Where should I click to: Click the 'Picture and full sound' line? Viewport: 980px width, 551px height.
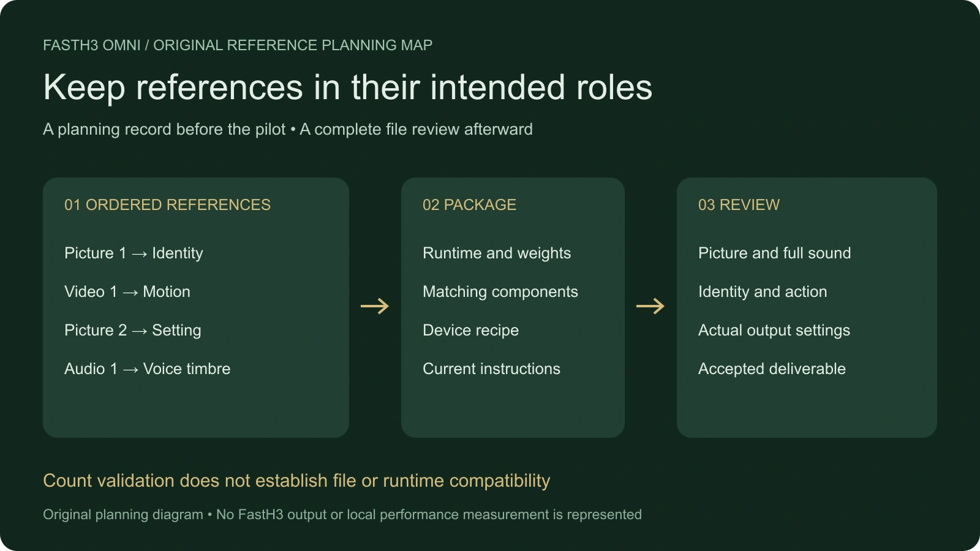tap(774, 253)
